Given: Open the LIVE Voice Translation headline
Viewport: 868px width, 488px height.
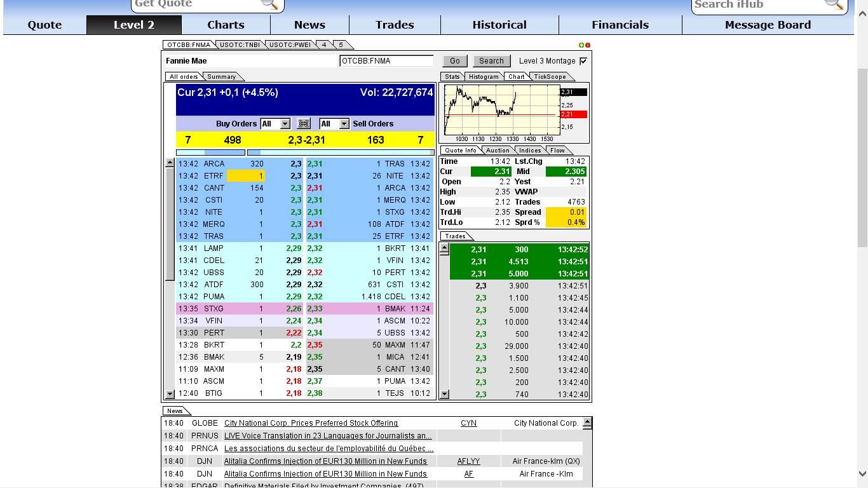Looking at the screenshot, I should [328, 436].
